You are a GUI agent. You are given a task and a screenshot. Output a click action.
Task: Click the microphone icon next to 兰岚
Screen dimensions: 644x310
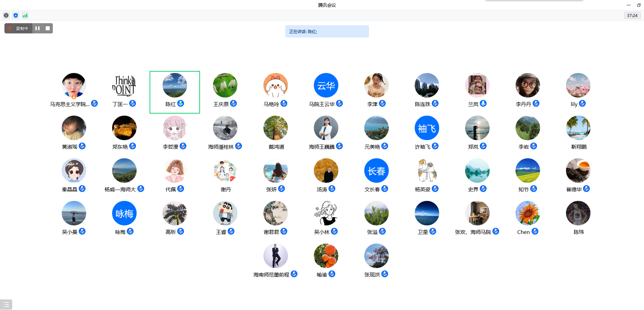click(483, 103)
